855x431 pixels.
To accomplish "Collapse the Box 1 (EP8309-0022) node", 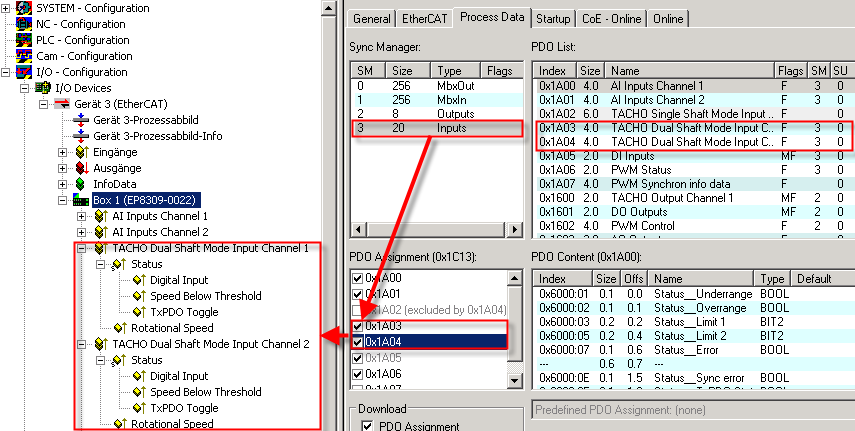I will coord(63,200).
